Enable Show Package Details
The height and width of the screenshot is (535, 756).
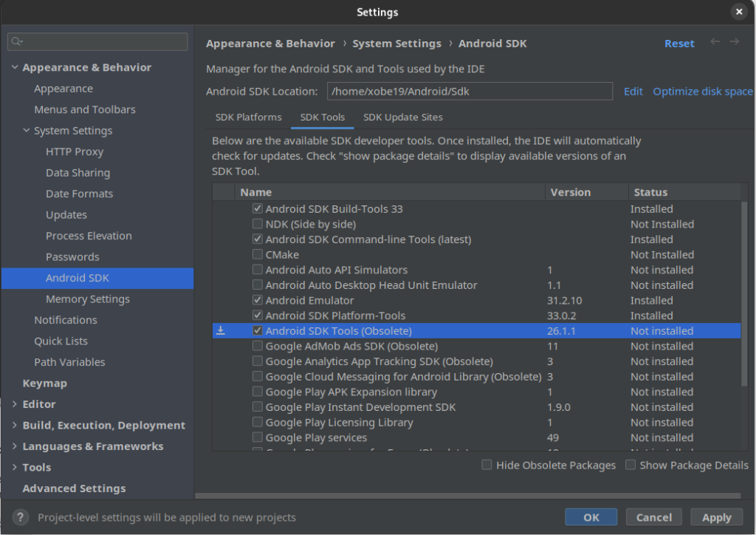pos(630,465)
